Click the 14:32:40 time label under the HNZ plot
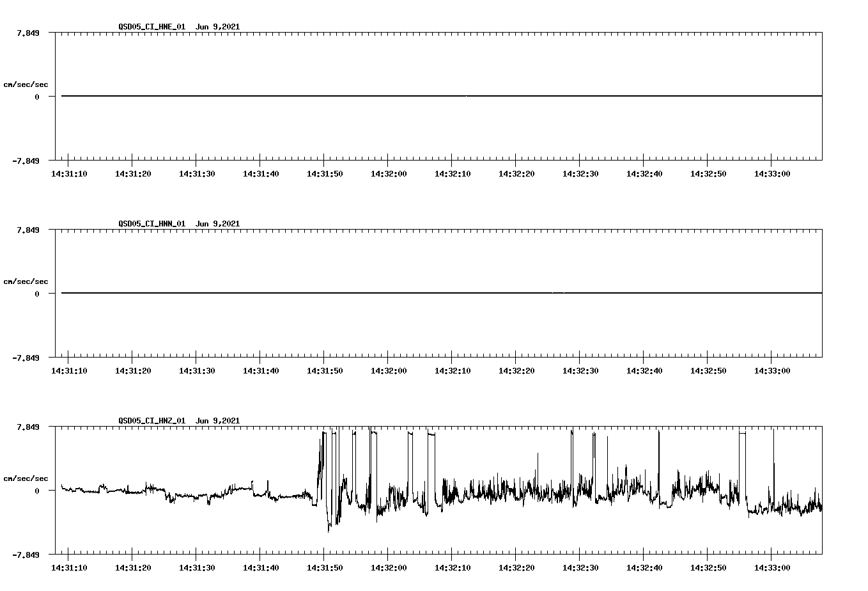The image size is (868, 591). click(x=644, y=568)
